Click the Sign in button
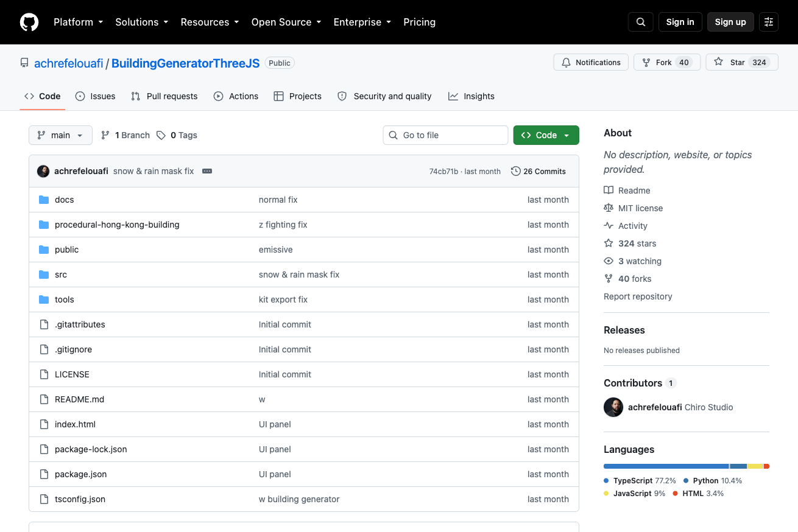The height and width of the screenshot is (532, 798). [x=680, y=22]
